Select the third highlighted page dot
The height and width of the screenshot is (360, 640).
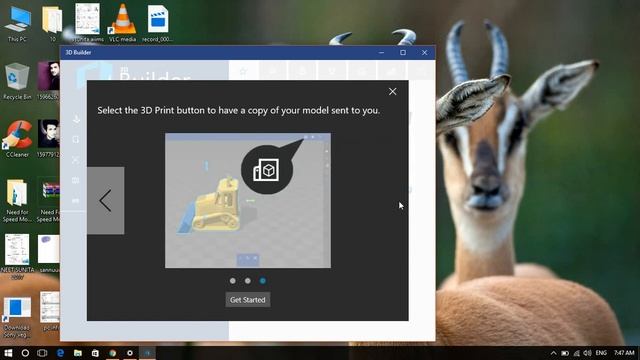(263, 281)
